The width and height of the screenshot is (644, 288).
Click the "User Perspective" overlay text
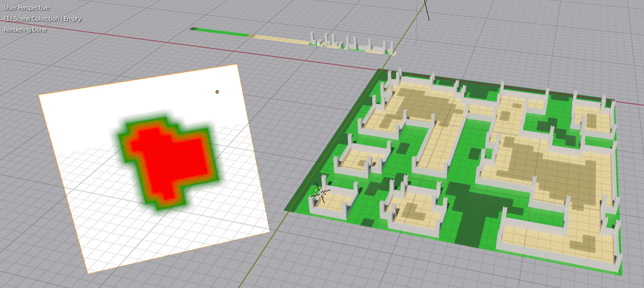26,8
